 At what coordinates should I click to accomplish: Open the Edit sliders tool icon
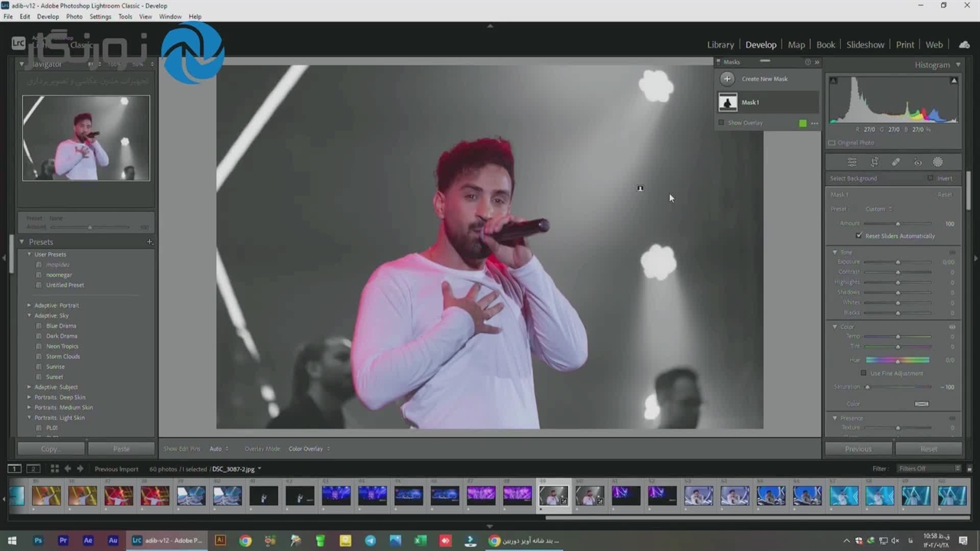(852, 162)
